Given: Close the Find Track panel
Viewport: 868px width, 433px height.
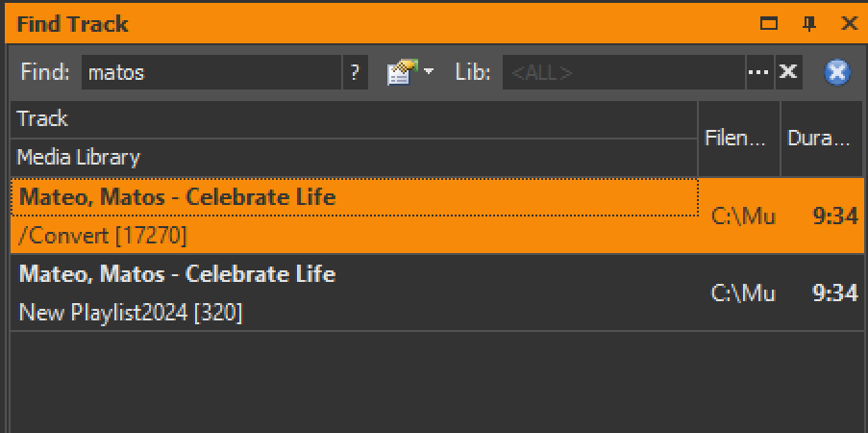Looking at the screenshot, I should [x=849, y=23].
